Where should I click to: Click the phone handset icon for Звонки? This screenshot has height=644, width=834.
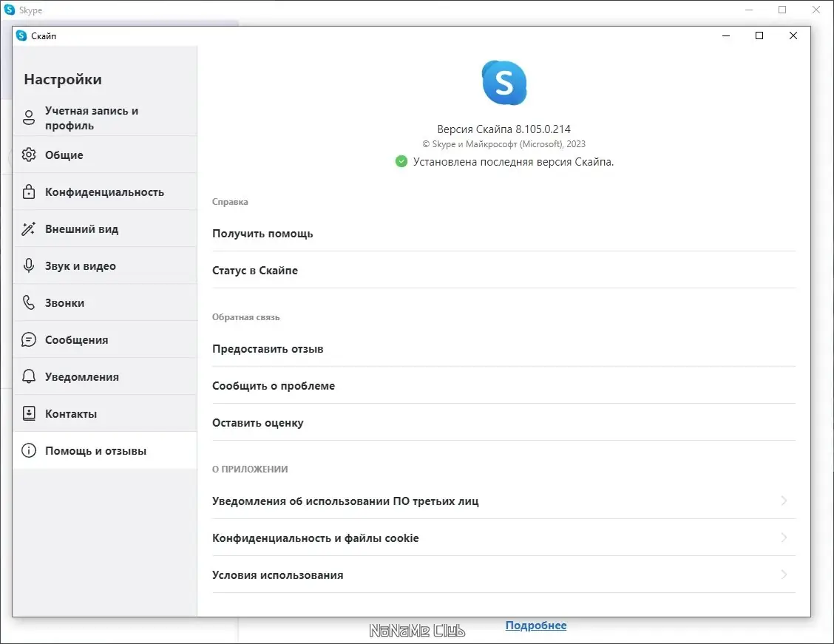[29, 302]
